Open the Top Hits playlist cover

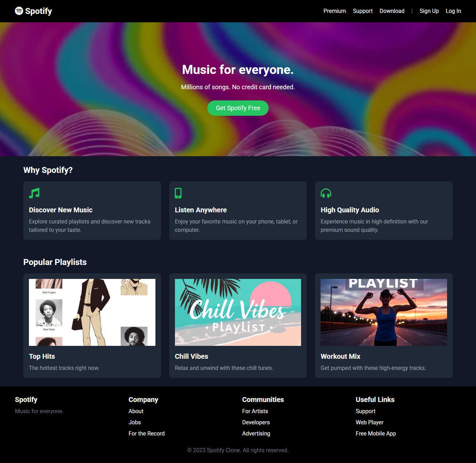[x=92, y=312]
